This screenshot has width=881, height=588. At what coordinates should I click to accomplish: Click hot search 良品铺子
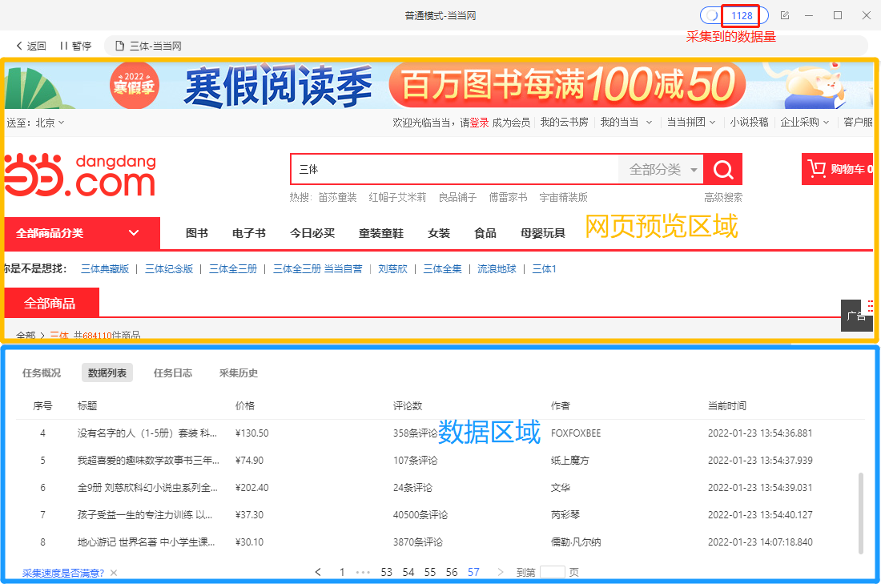click(457, 197)
